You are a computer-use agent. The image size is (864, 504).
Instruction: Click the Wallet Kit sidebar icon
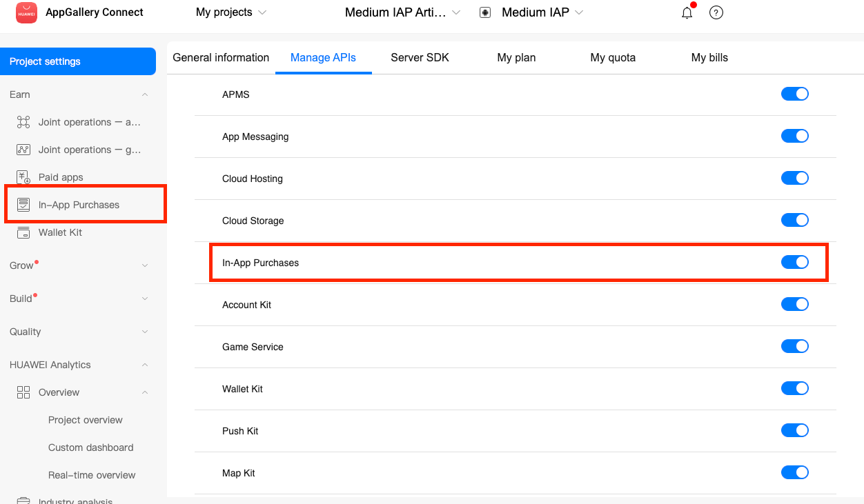pos(23,232)
